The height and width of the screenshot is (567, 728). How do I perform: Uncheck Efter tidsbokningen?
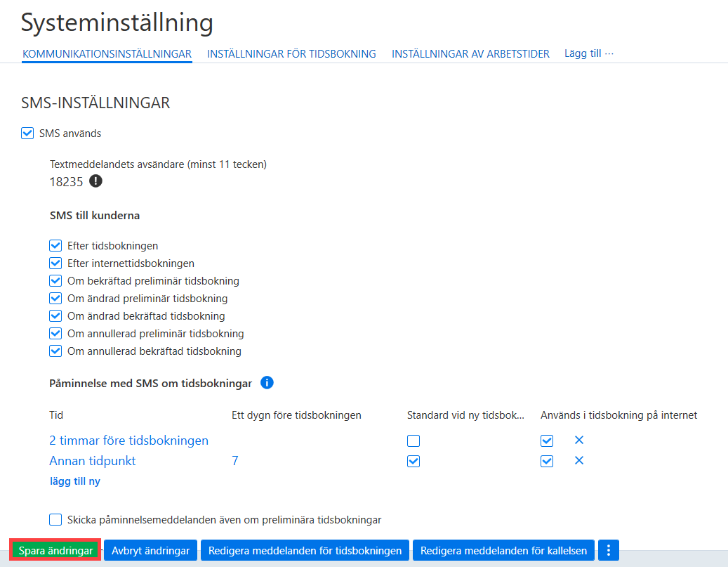click(55, 245)
